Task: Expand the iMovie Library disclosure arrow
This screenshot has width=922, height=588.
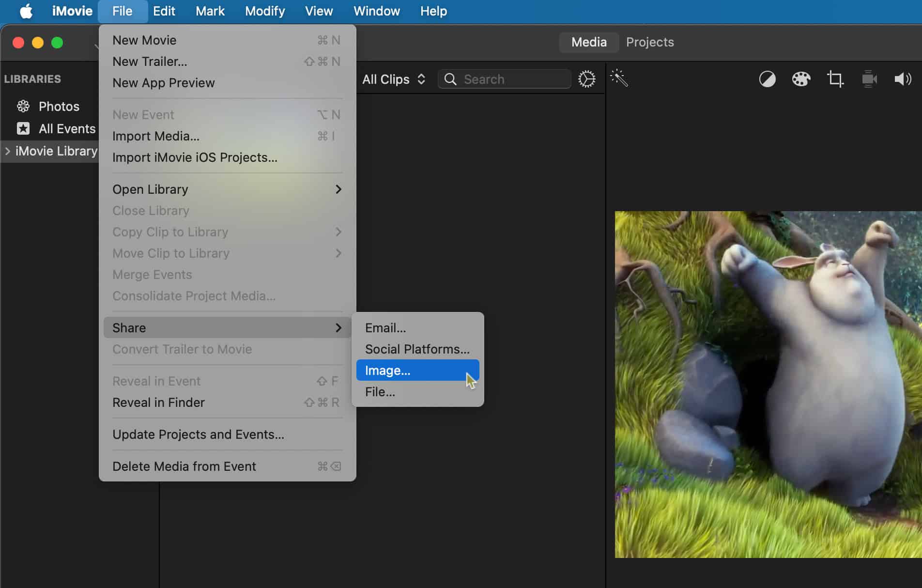Action: click(8, 151)
